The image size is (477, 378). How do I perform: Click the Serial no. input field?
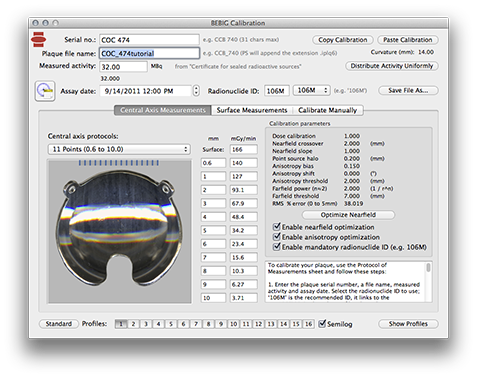coord(149,40)
